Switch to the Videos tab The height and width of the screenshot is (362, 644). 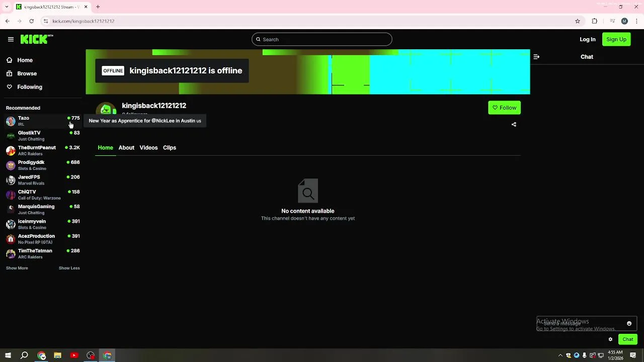[148, 148]
